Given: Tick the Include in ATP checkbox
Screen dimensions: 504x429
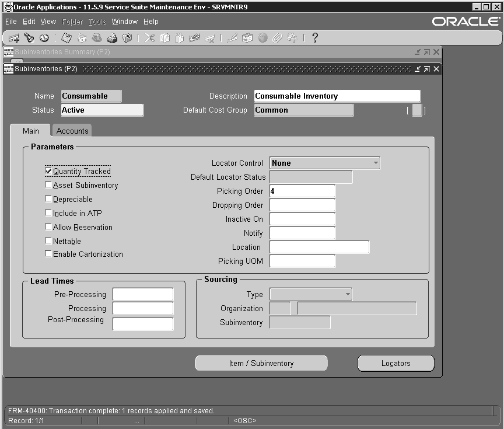Looking at the screenshot, I should pos(48,213).
